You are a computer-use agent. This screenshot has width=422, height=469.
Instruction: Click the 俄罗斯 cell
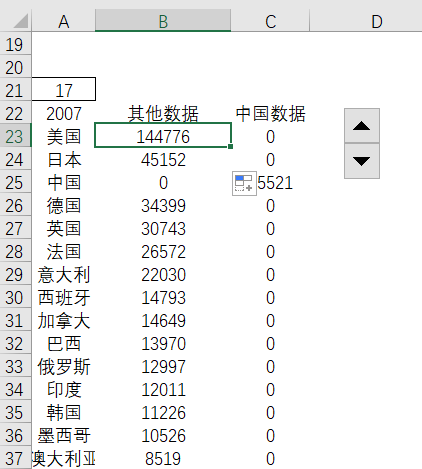coord(63,366)
